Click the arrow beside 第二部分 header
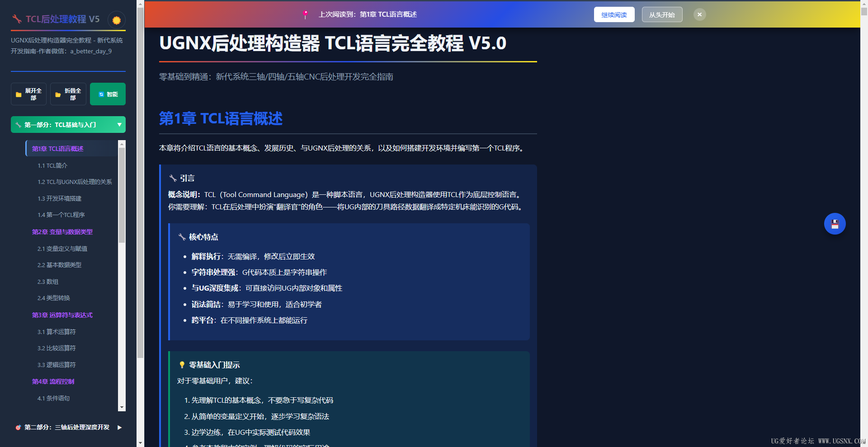Image resolution: width=868 pixels, height=447 pixels. click(119, 427)
